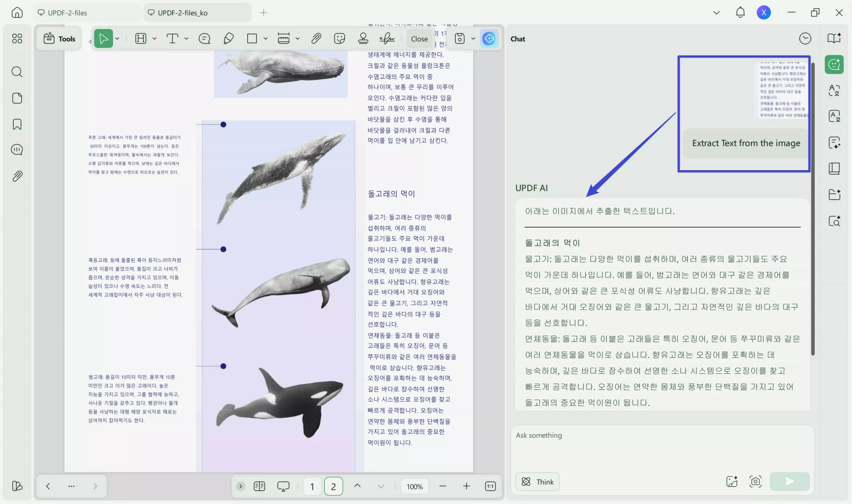
Task: Open the AI search document icon
Action: (x=834, y=221)
